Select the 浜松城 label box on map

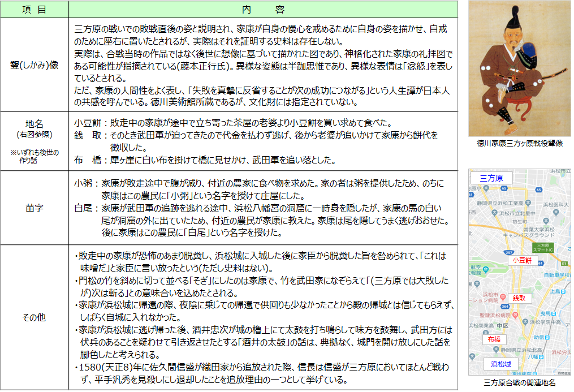tap(500, 364)
